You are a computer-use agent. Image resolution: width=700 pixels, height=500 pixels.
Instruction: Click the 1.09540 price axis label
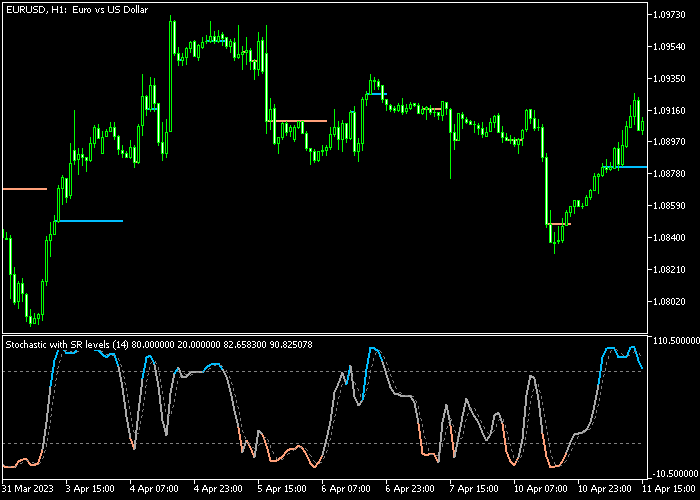click(669, 46)
